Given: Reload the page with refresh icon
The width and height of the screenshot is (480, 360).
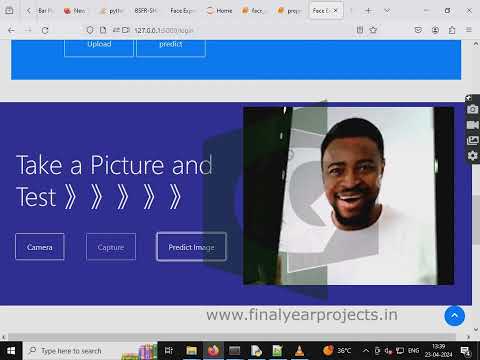Looking at the screenshot, I should (x=45, y=30).
